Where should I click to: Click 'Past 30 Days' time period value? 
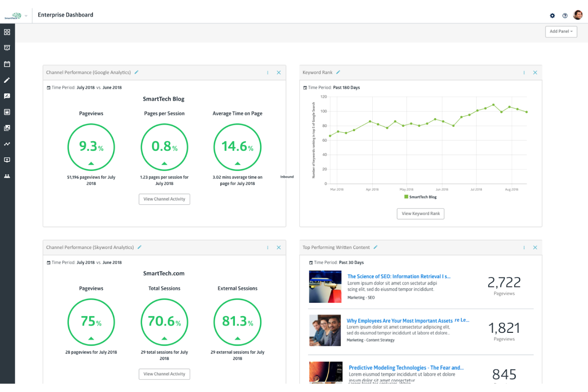click(351, 263)
